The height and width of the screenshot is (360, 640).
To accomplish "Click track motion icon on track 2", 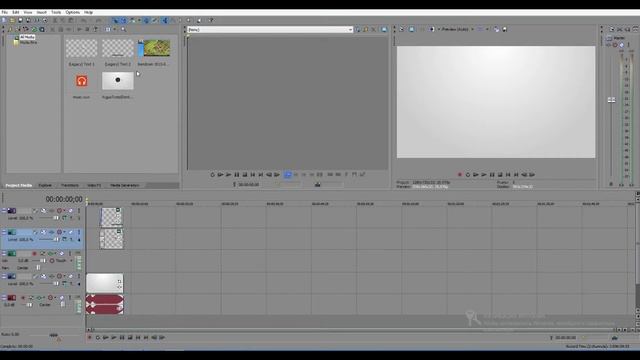I will (43, 232).
